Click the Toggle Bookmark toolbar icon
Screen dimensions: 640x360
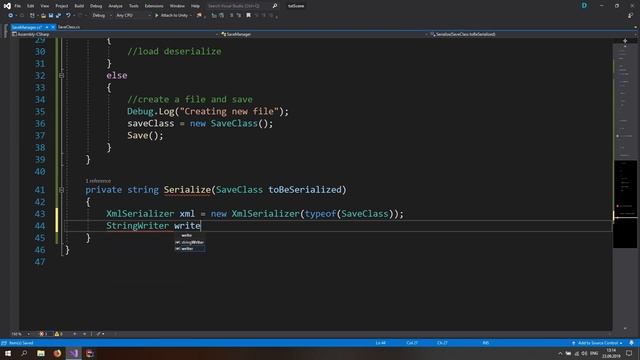[248, 16]
